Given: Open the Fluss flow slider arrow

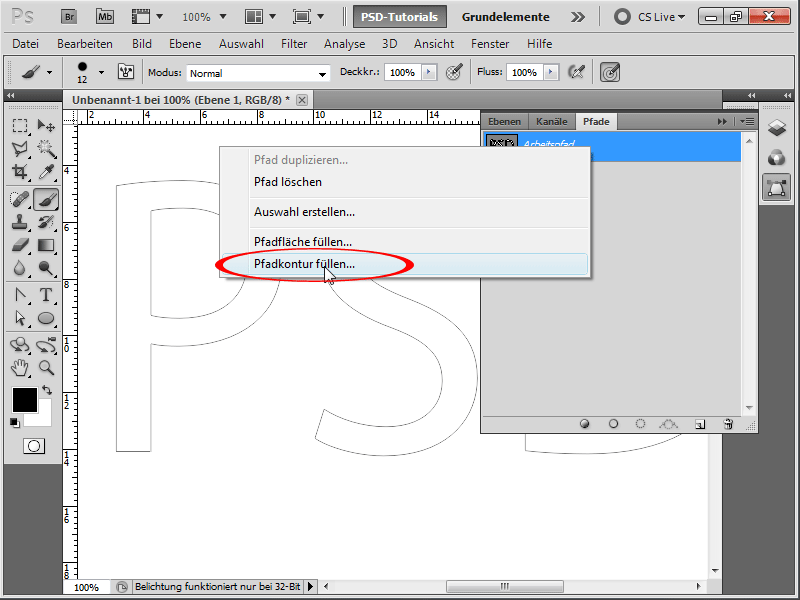Looking at the screenshot, I should 551,72.
